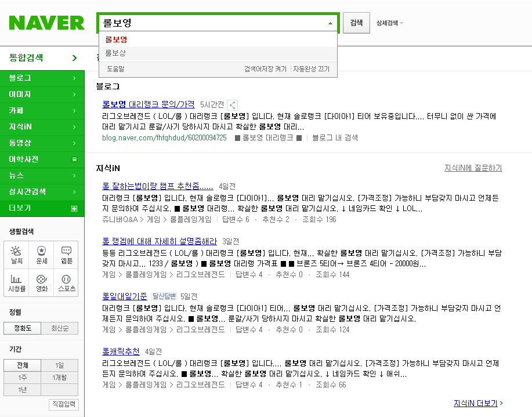Select the 통합검색 tab
Viewport: 532px width, 417px height.
pos(42,57)
